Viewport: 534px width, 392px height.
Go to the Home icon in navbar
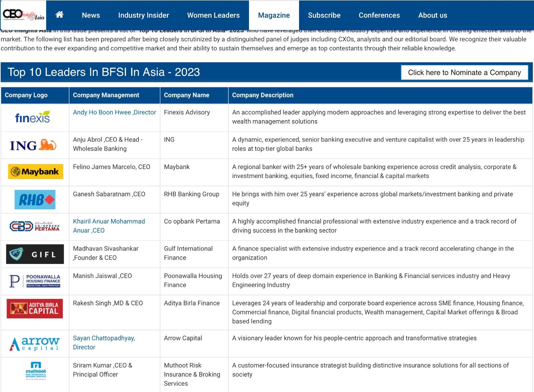point(59,15)
